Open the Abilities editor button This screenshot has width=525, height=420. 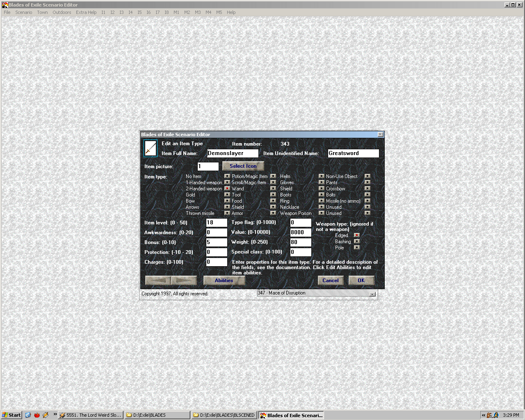[224, 281]
